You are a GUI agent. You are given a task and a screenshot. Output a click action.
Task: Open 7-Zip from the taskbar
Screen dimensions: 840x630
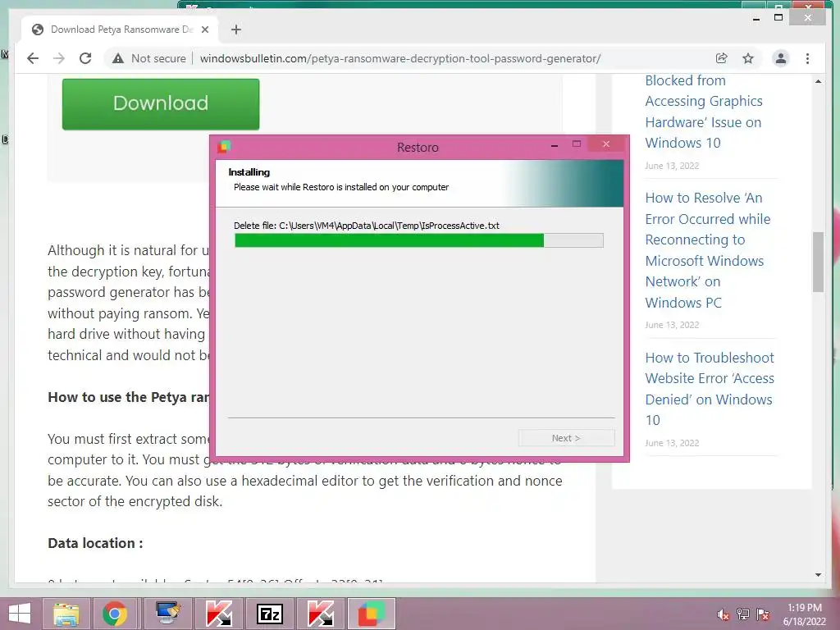point(269,614)
